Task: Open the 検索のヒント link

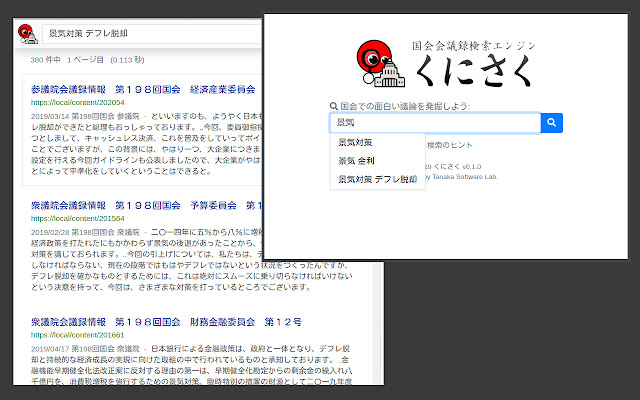Action: pyautogui.click(x=449, y=145)
